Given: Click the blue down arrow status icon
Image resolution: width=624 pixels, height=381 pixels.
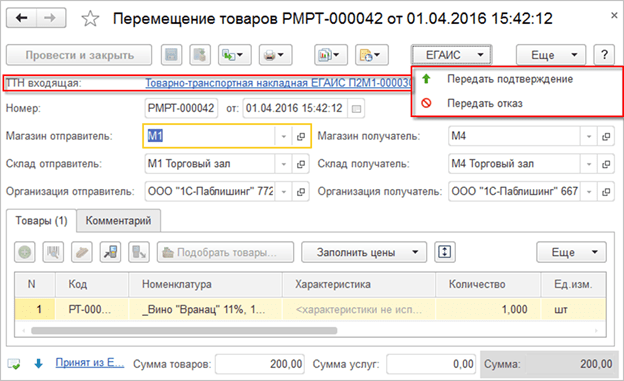Looking at the screenshot, I should pos(39,363).
